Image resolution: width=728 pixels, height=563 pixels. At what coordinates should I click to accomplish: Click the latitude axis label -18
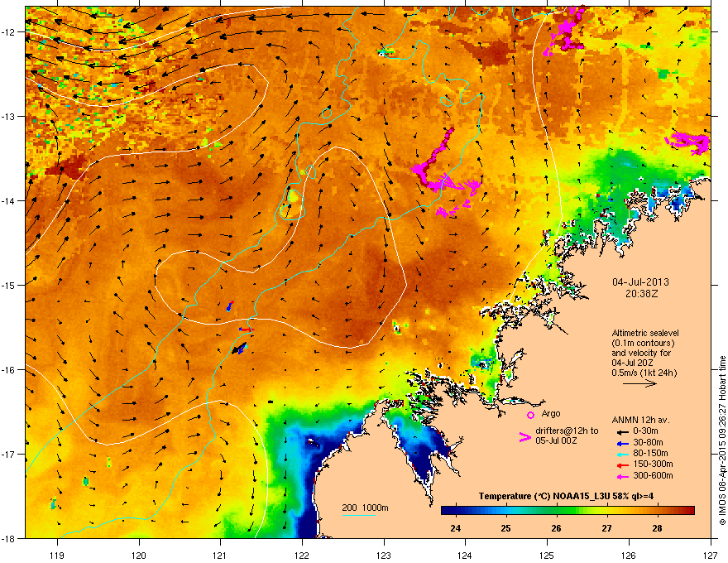(9, 538)
